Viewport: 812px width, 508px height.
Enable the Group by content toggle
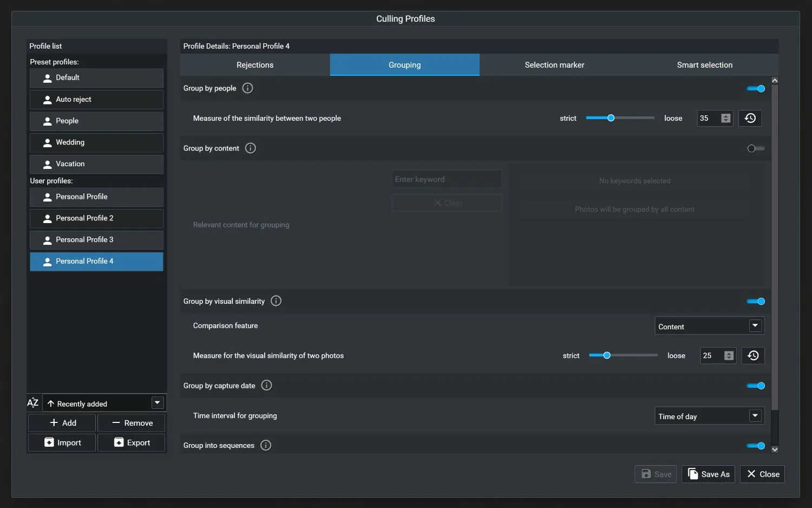[755, 148]
